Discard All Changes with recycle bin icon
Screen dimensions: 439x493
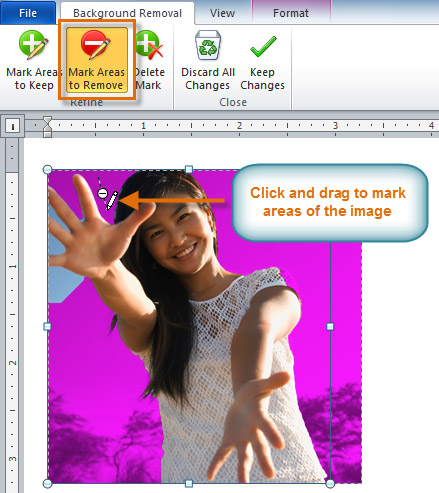[x=208, y=61]
